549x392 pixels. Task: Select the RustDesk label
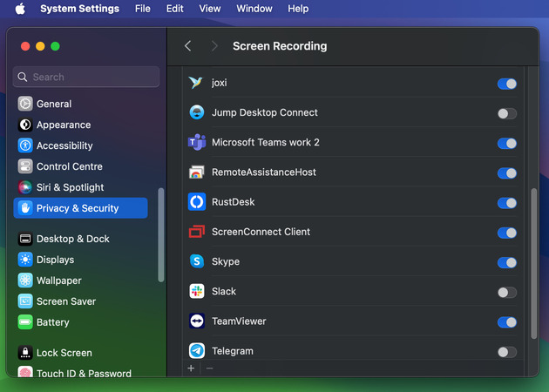(x=234, y=202)
